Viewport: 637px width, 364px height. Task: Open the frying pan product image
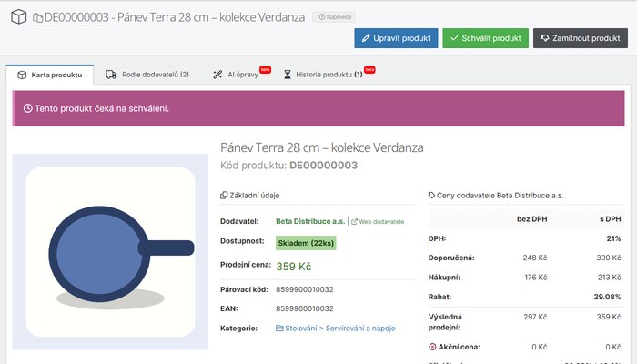tap(110, 252)
